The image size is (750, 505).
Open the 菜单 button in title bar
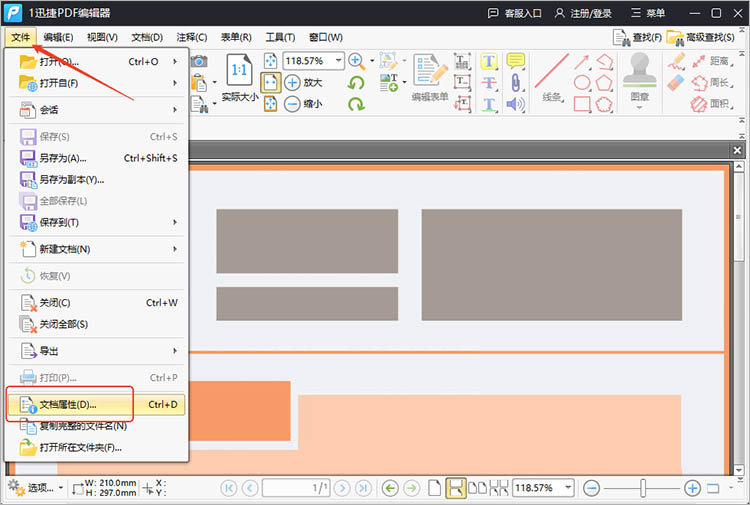(x=648, y=13)
